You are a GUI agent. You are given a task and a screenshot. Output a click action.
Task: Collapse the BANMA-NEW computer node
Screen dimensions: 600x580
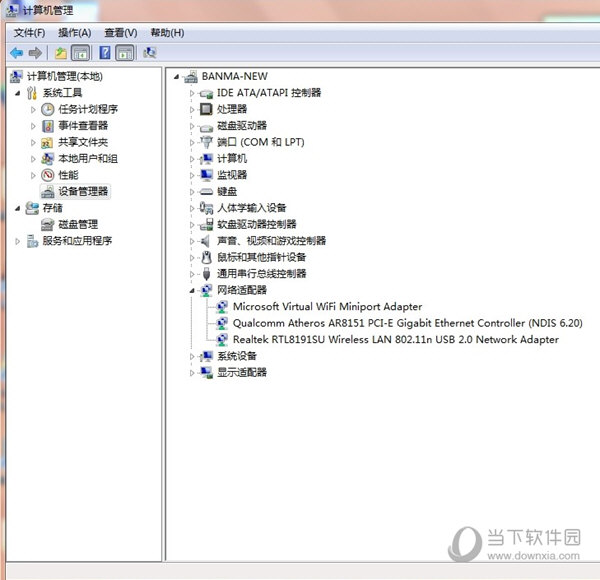tap(176, 77)
